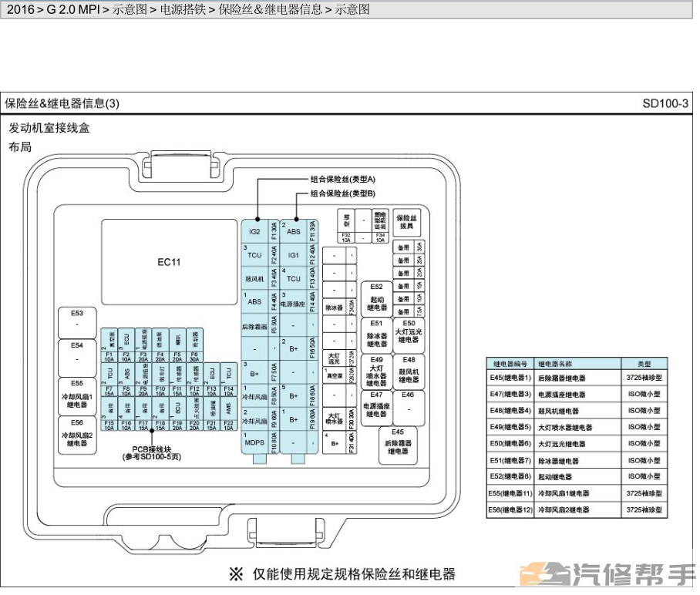Select the E54 relay slot
The height and width of the screenshot is (595, 700).
(77, 357)
